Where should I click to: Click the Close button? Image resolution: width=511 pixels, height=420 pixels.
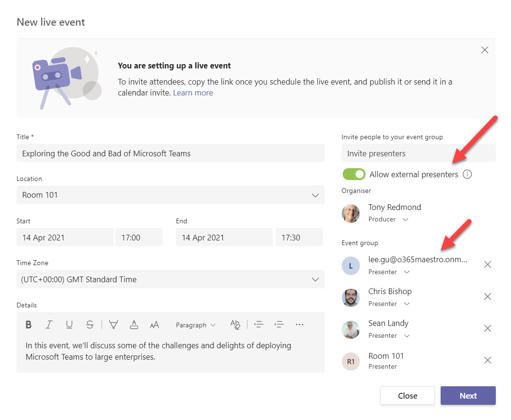pos(407,396)
